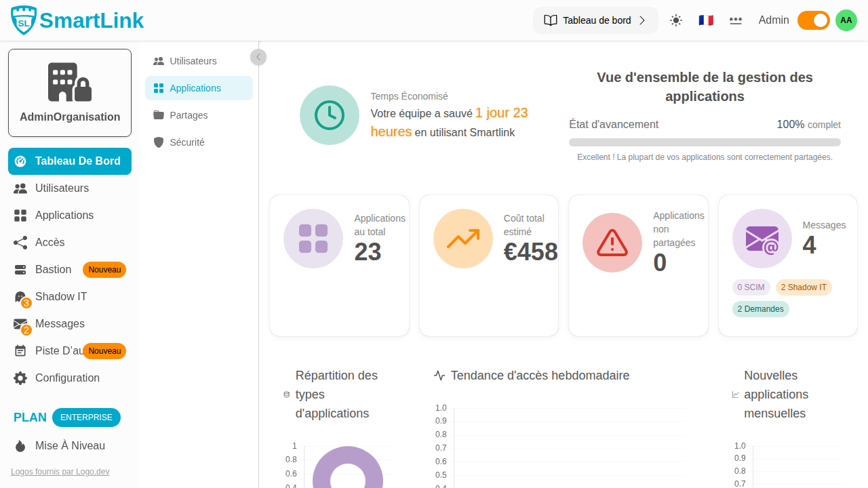Click the Bastion server icon

point(20,269)
